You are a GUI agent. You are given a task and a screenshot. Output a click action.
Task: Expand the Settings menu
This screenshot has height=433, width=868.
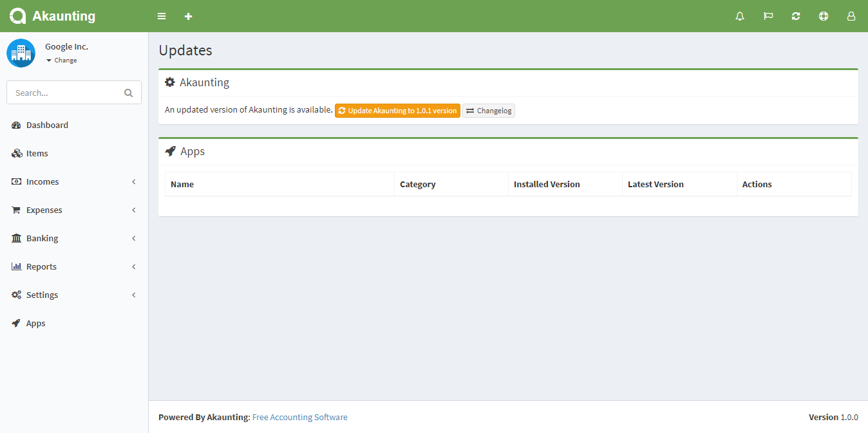(x=74, y=295)
